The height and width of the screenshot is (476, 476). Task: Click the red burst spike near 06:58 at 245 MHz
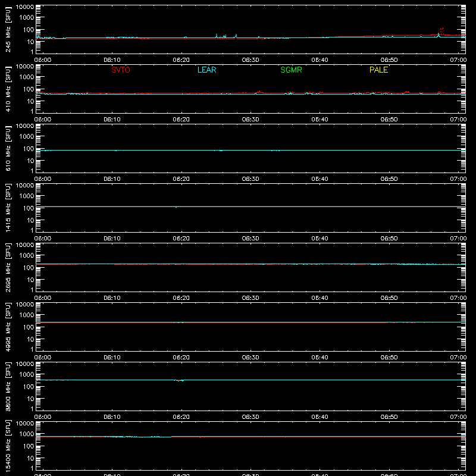coord(441,31)
